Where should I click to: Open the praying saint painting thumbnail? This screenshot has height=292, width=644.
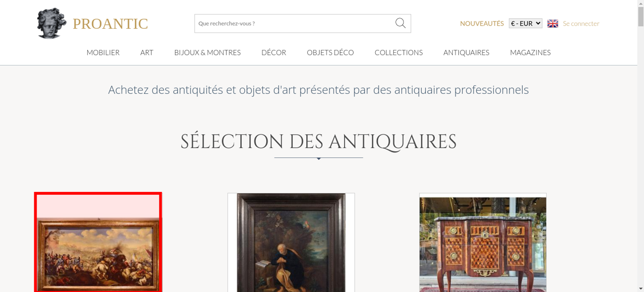click(291, 242)
